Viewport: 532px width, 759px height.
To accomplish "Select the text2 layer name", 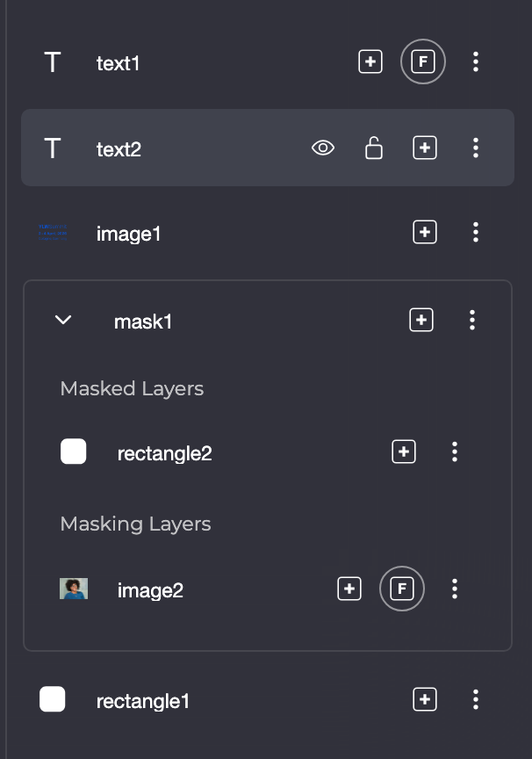I will tap(119, 149).
